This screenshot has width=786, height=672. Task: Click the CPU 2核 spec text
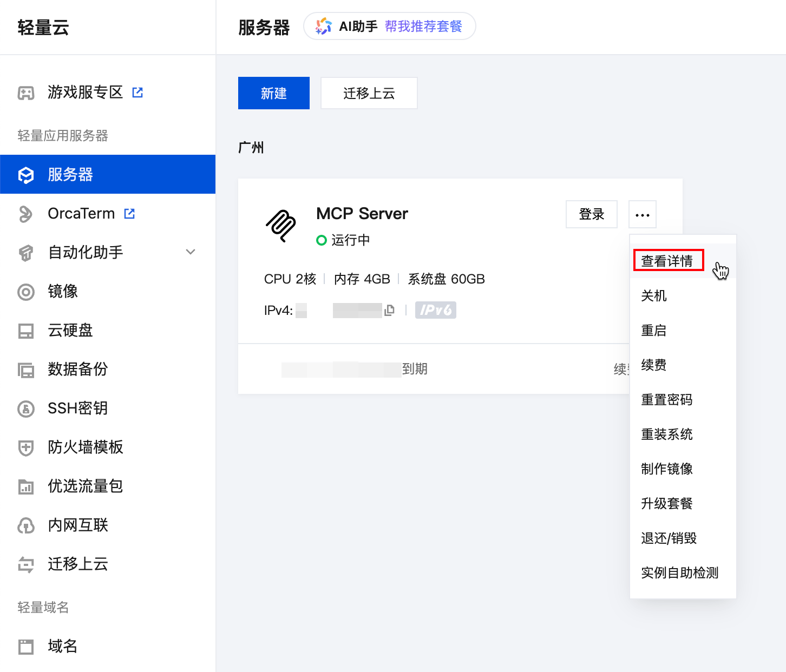click(290, 279)
